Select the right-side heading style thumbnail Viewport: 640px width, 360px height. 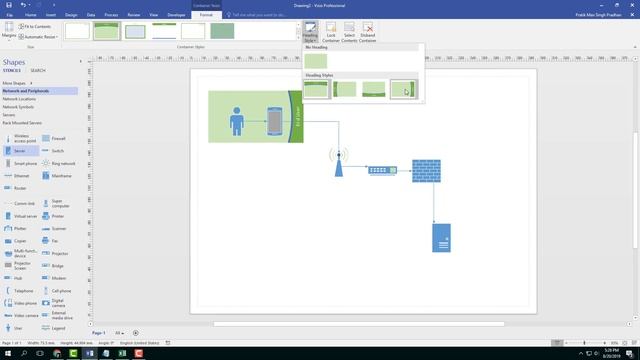pos(403,89)
